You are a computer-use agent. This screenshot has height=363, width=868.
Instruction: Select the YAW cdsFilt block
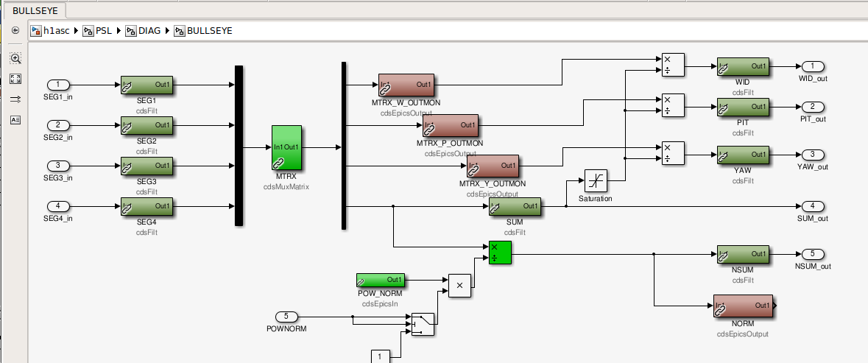click(x=743, y=155)
